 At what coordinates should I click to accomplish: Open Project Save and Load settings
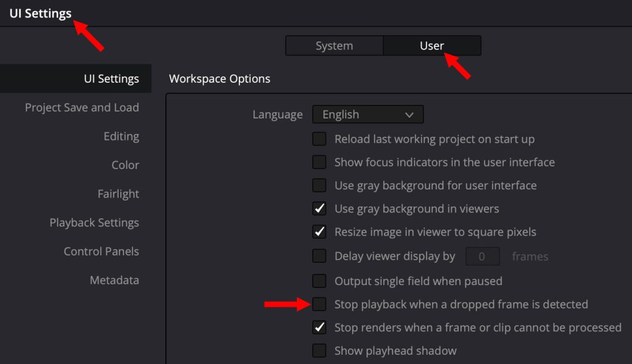pos(81,107)
